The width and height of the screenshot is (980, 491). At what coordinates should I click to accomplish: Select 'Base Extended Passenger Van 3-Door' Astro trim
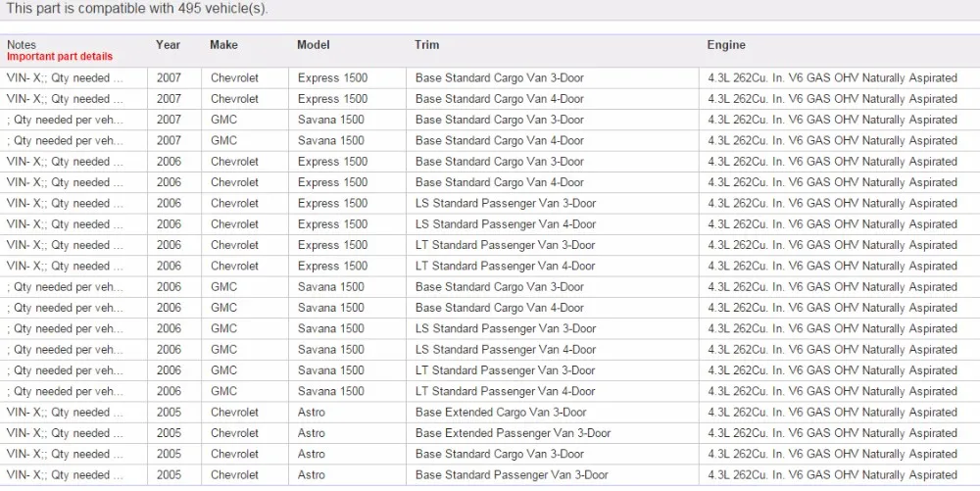pos(514,433)
